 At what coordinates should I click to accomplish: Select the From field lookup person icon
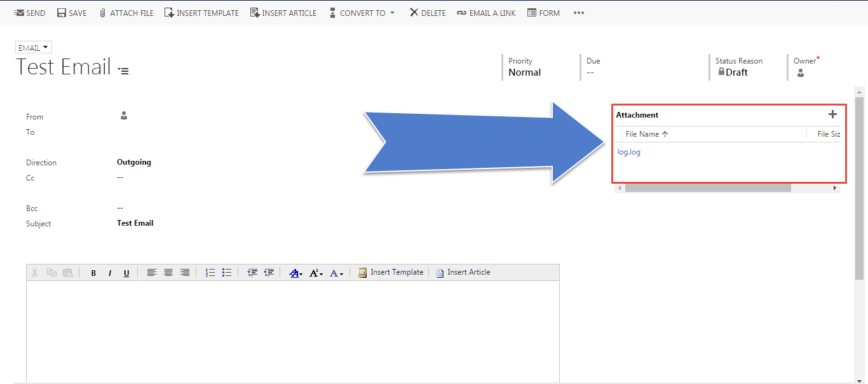(123, 116)
